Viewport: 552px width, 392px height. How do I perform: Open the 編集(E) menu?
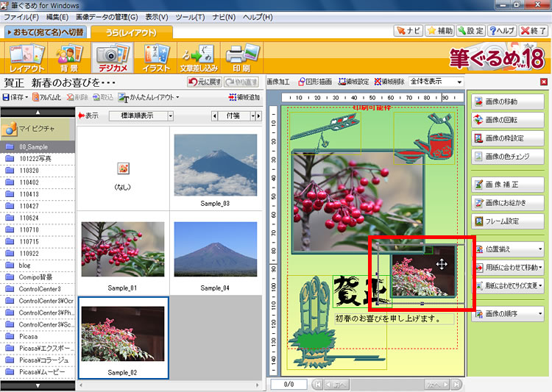click(x=57, y=17)
